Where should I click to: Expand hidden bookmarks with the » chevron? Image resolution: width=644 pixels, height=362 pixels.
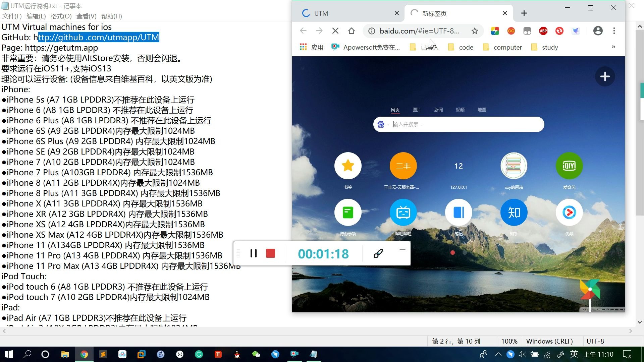coord(613,47)
